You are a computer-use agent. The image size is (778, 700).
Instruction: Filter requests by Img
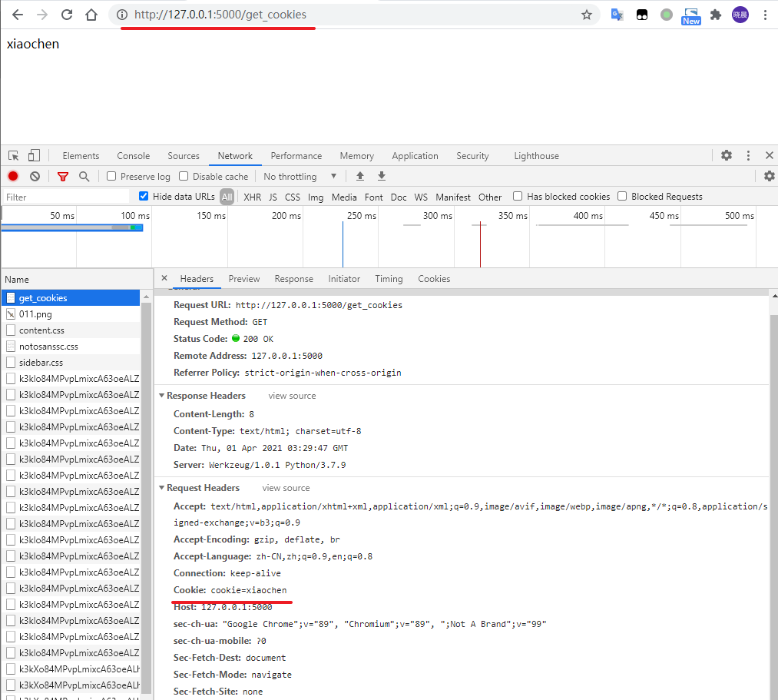316,197
